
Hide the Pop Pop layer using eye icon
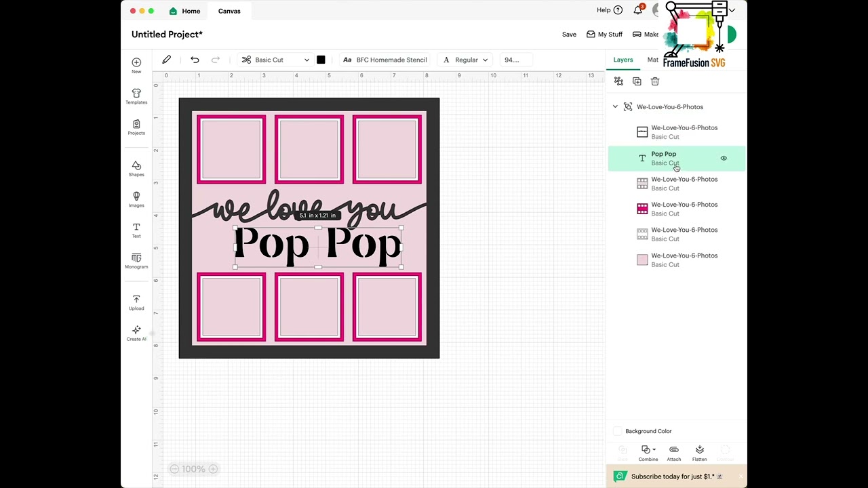(724, 159)
